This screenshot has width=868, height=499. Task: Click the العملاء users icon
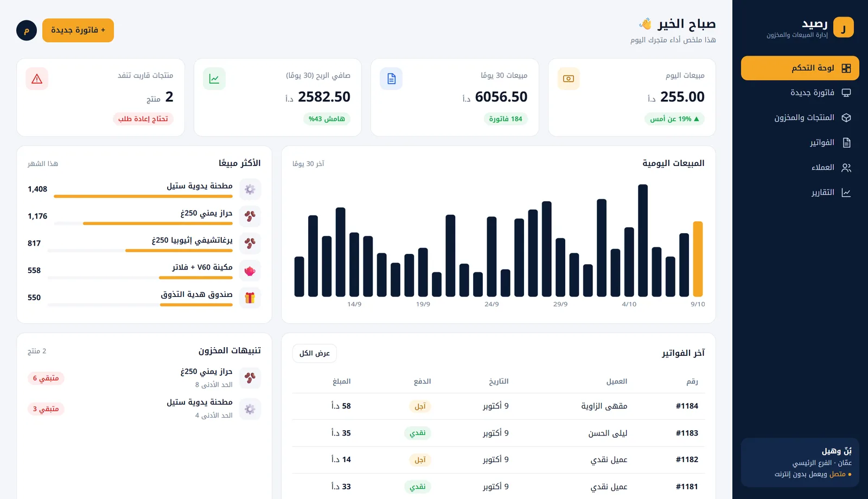(x=846, y=168)
